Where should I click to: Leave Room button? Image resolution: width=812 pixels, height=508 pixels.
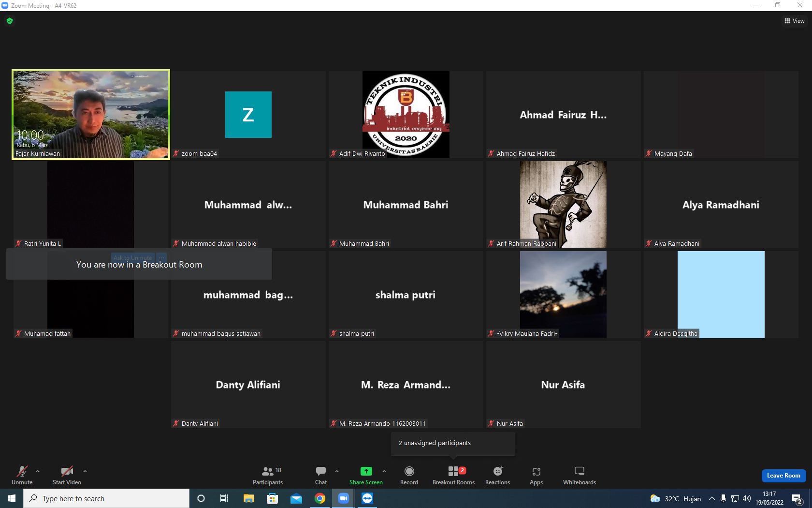[x=783, y=476]
